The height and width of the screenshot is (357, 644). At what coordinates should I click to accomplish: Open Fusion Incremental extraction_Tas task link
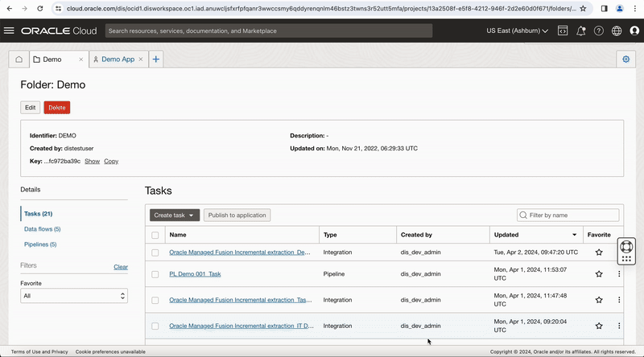point(241,300)
